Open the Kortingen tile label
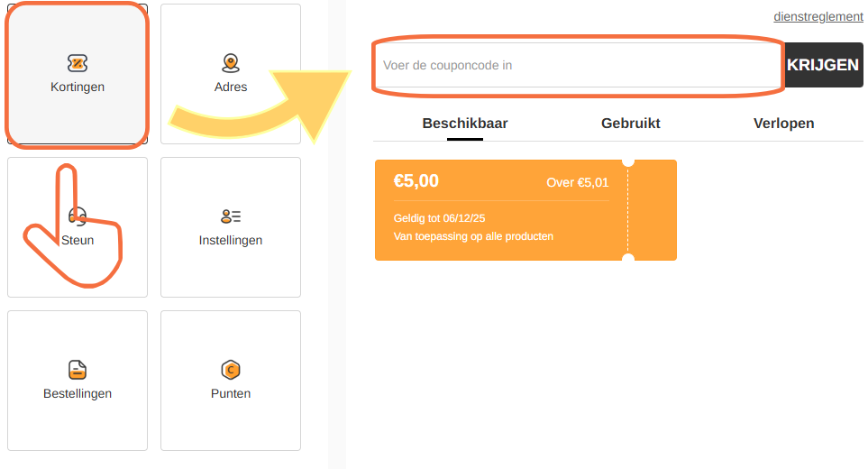868x469 pixels. tap(78, 87)
